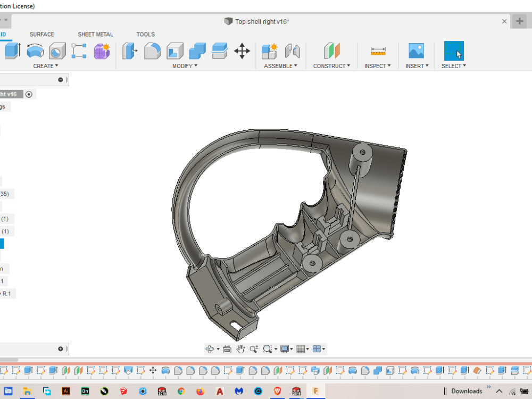Select the Combine feature in the timeline
This screenshot has height=399, width=532.
point(377,370)
